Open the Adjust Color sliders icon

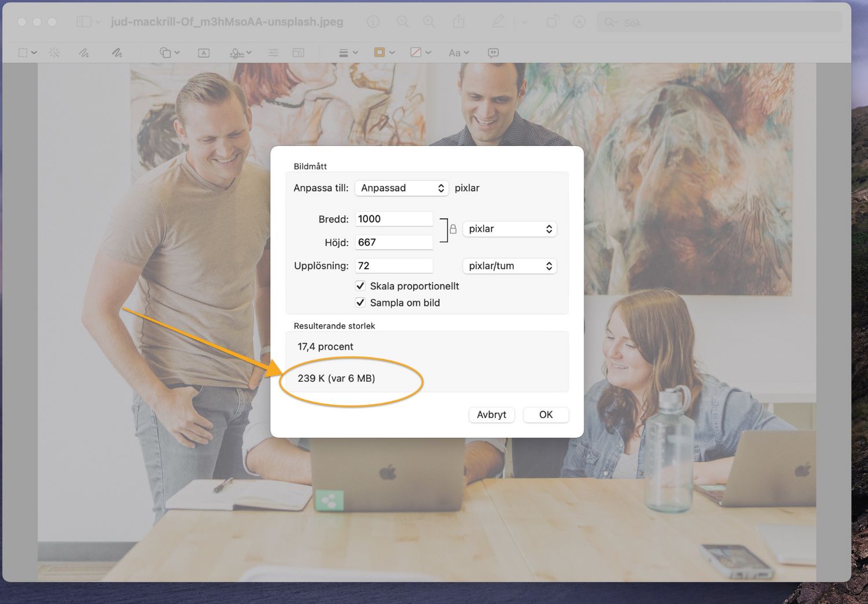273,53
